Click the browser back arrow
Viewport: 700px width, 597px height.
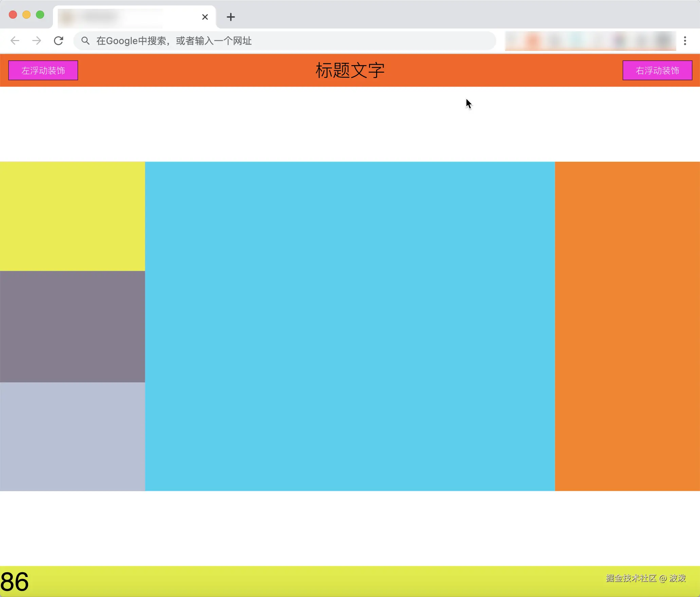coord(15,41)
